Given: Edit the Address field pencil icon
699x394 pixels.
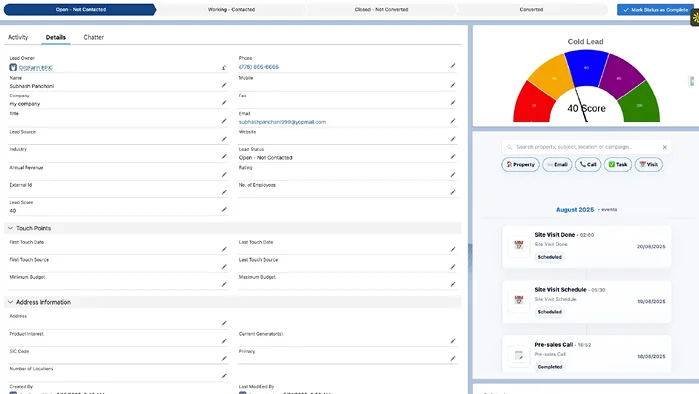Looking at the screenshot, I should click(224, 323).
